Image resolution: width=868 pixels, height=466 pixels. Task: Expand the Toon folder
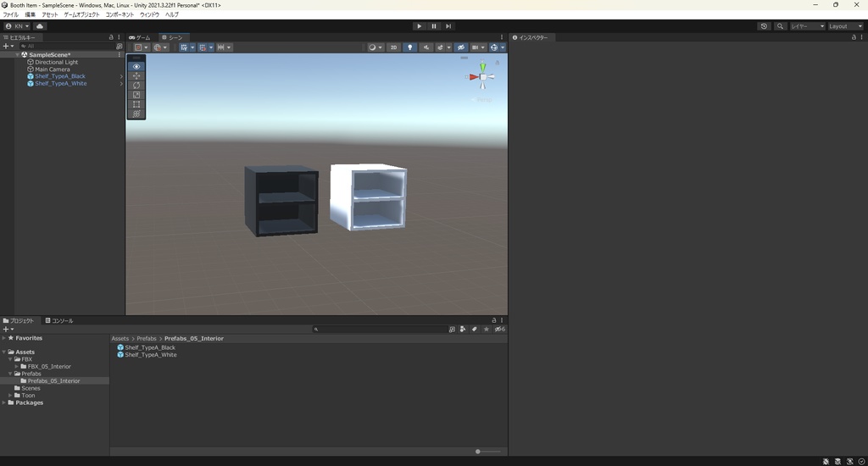[10, 396]
